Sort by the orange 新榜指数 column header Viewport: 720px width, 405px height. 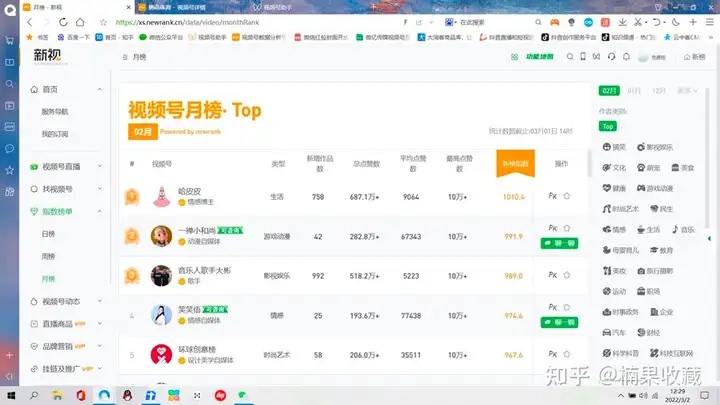pos(515,163)
